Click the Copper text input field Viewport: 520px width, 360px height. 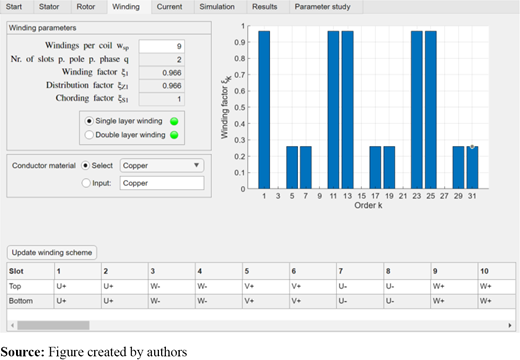162,183
